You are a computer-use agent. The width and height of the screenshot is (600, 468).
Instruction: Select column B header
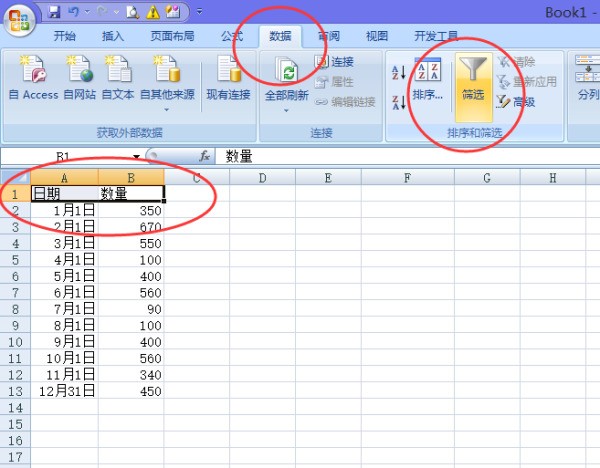point(131,178)
